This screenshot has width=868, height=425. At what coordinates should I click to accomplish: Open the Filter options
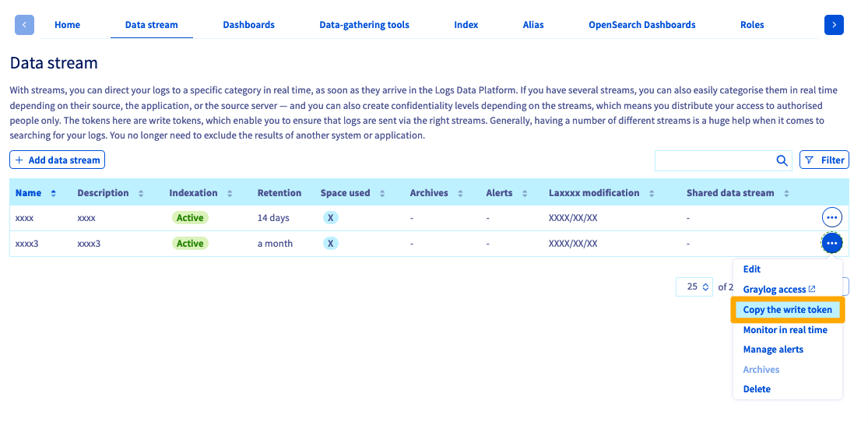click(824, 160)
